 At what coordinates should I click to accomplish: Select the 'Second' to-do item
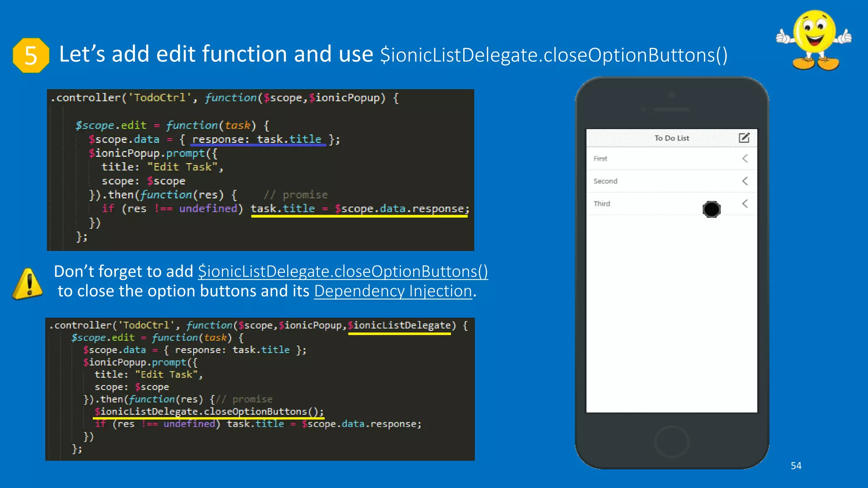tap(672, 181)
